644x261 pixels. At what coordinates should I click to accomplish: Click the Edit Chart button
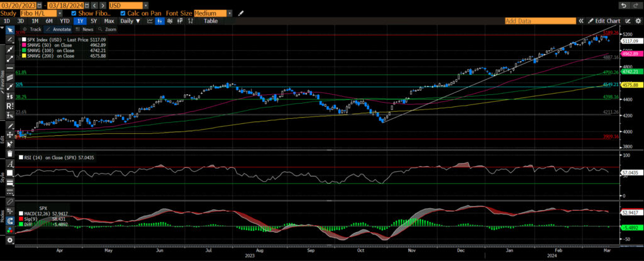point(604,21)
